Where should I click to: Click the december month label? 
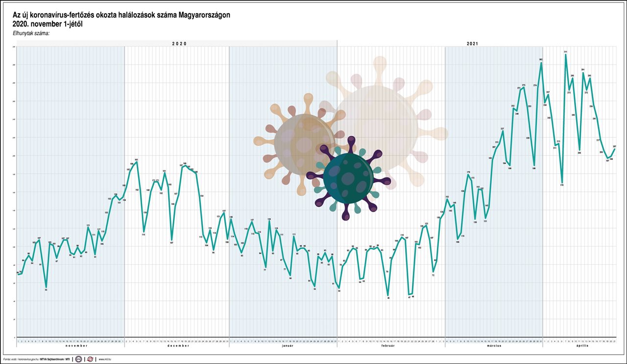[178, 345]
